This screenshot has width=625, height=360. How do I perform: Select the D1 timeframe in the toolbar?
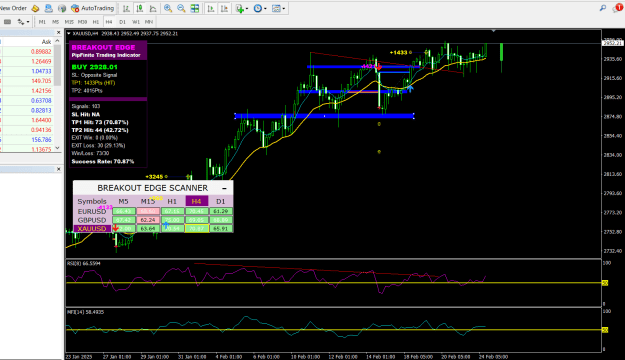pyautogui.click(x=122, y=22)
